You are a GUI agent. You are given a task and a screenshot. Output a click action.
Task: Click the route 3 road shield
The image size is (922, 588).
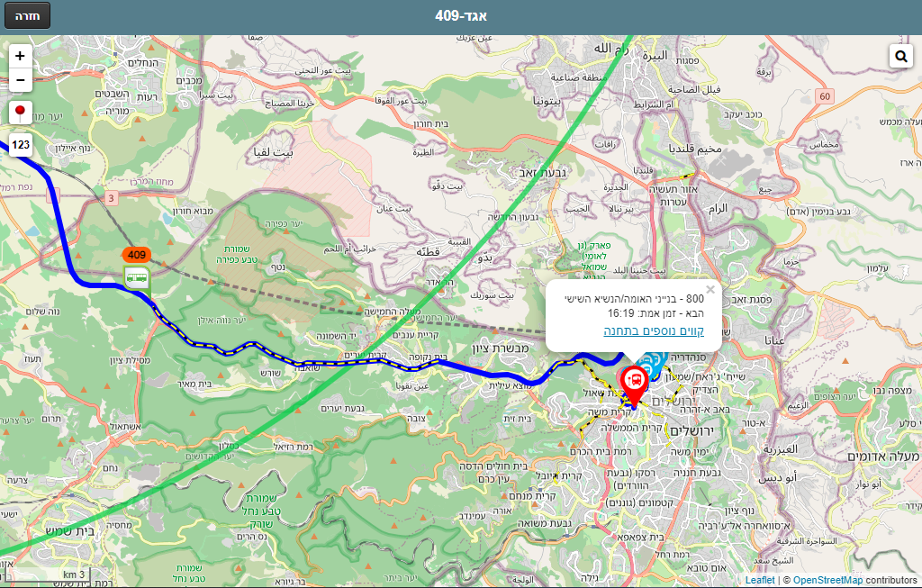[x=111, y=198]
